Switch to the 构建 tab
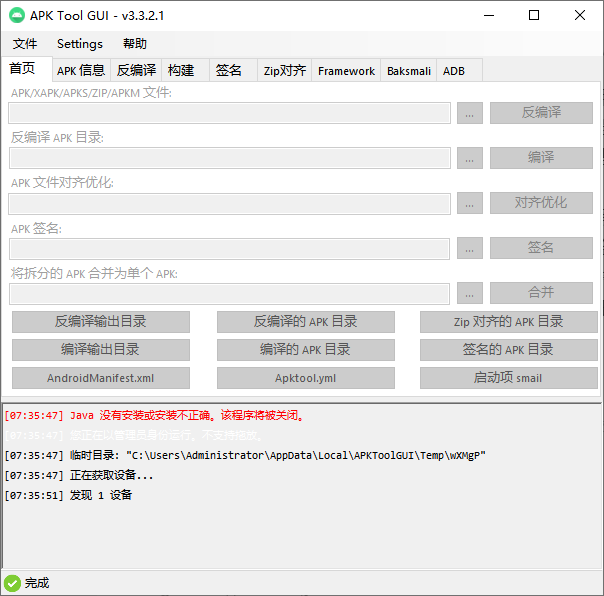 pyautogui.click(x=186, y=71)
